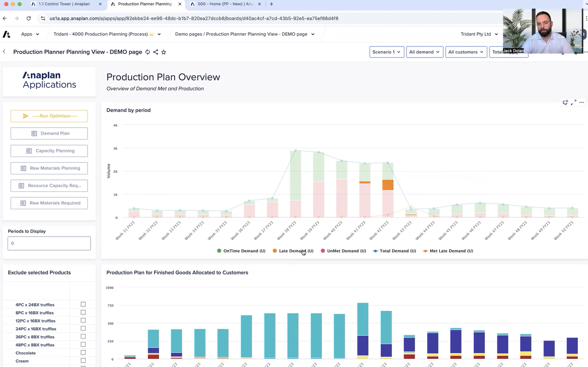
Task: Expand Demand by period chart to fullscreen
Action: [x=574, y=103]
